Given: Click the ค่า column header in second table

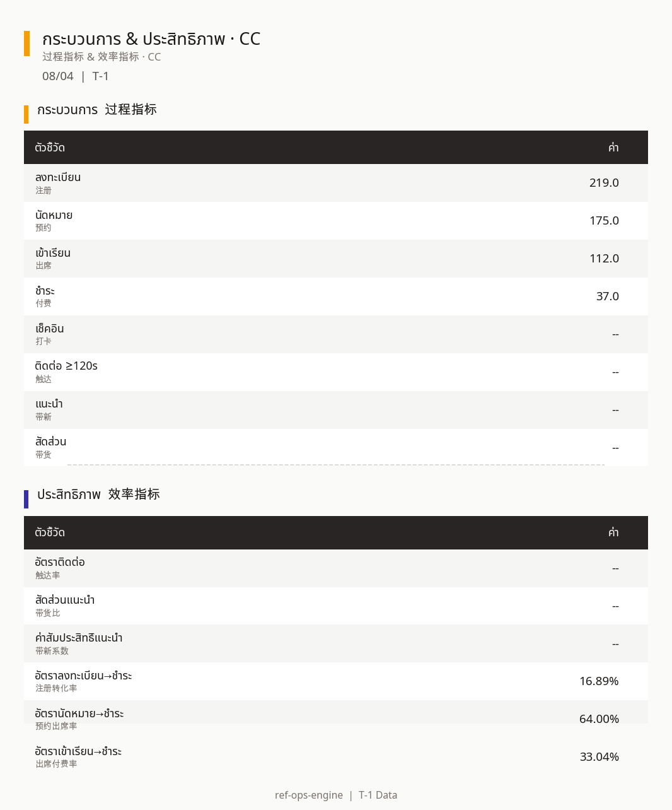Looking at the screenshot, I should (613, 532).
